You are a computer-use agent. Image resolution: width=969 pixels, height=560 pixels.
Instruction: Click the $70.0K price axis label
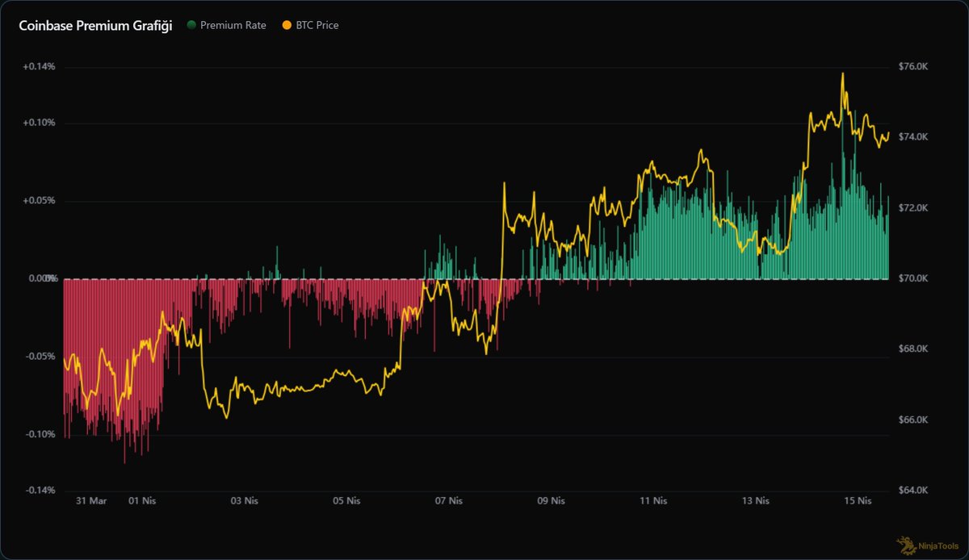click(912, 278)
